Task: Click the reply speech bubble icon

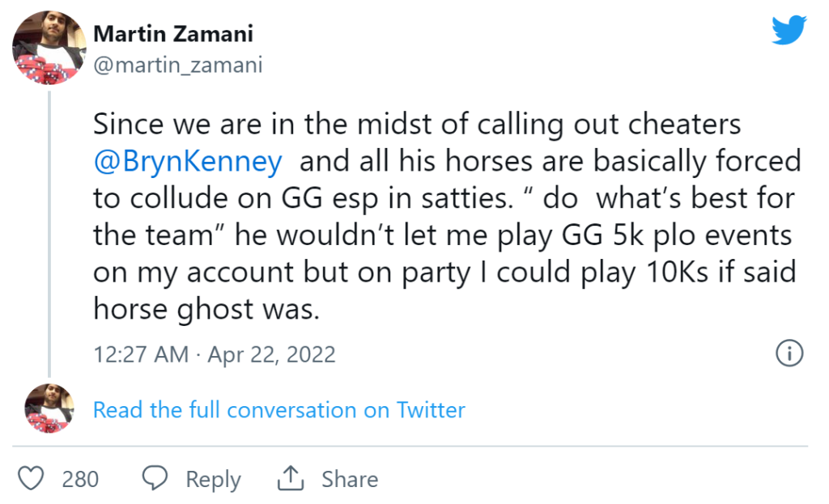Action: click(x=155, y=479)
